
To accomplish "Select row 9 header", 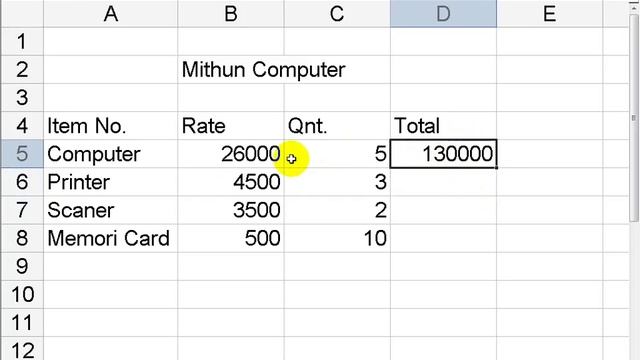I will pos(22,267).
